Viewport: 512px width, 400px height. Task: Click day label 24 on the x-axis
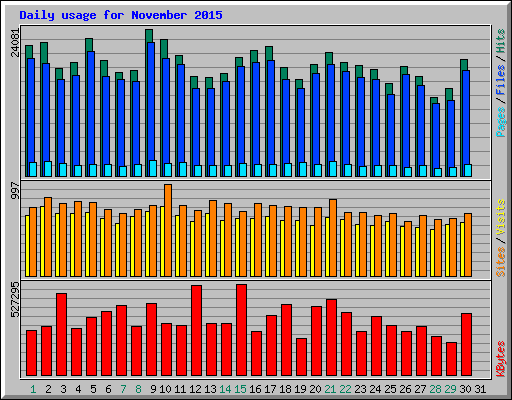(375, 389)
